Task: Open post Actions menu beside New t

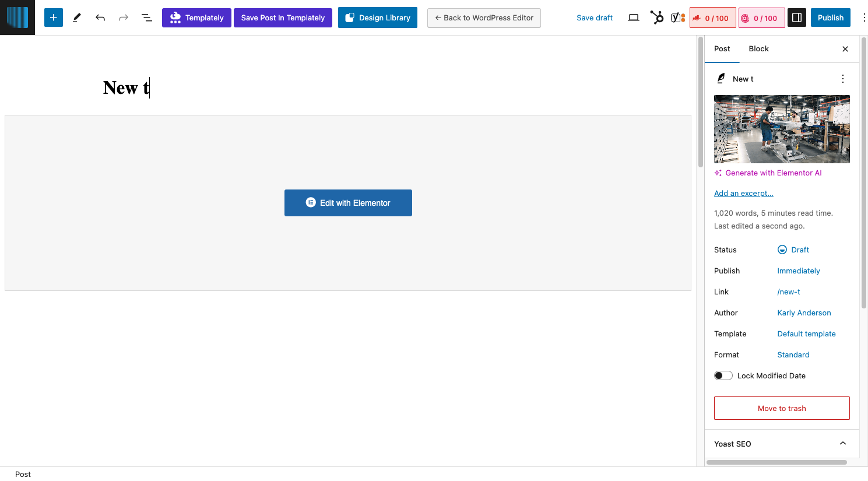Action: click(843, 79)
